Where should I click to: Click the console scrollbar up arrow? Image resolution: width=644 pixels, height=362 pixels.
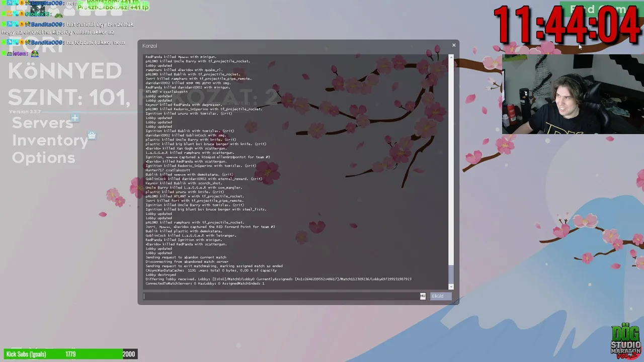click(451, 57)
